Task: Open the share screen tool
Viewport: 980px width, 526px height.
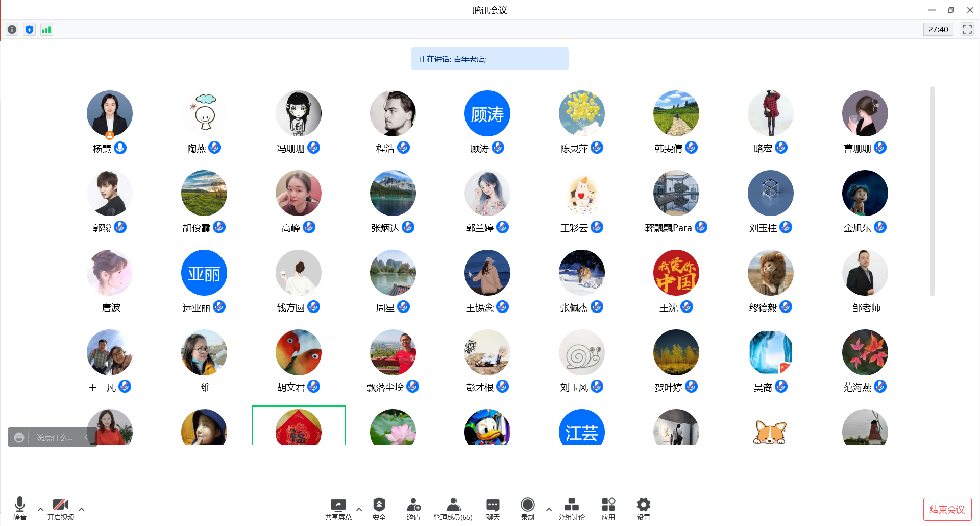Action: pos(338,509)
